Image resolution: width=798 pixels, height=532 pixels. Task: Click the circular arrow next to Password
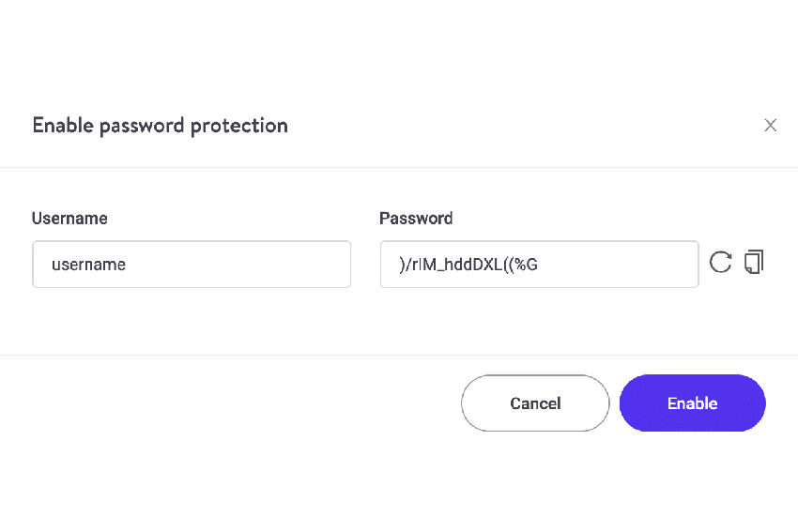(720, 263)
